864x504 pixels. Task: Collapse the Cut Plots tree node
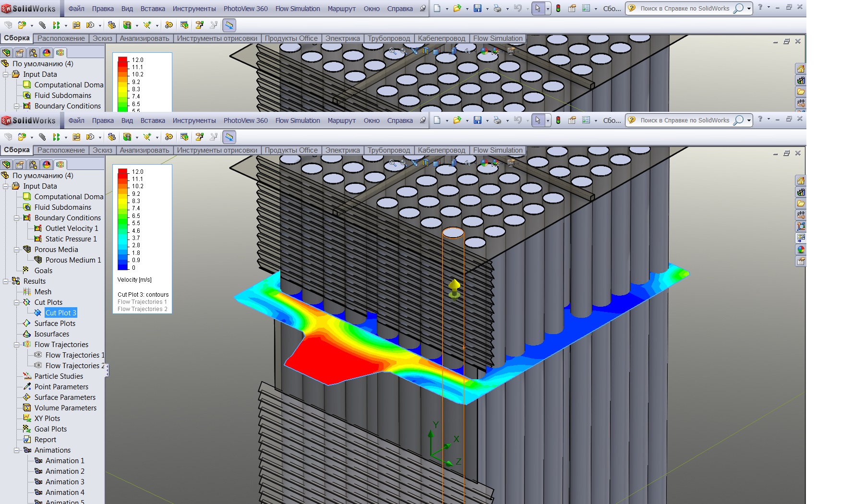[17, 302]
